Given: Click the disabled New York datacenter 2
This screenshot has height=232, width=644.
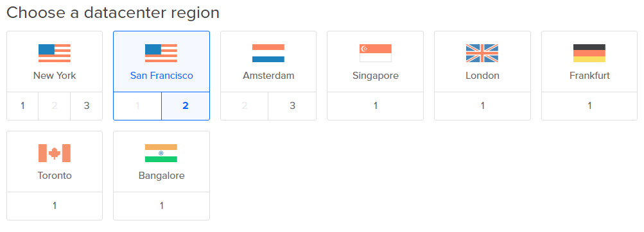Looking at the screenshot, I should tap(54, 106).
